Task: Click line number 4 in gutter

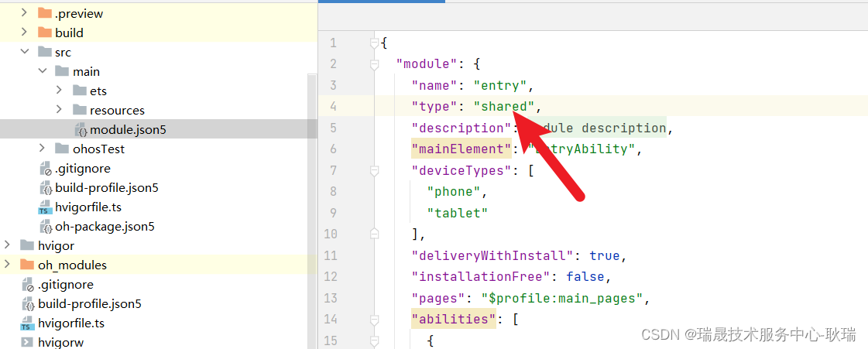Action: (333, 107)
